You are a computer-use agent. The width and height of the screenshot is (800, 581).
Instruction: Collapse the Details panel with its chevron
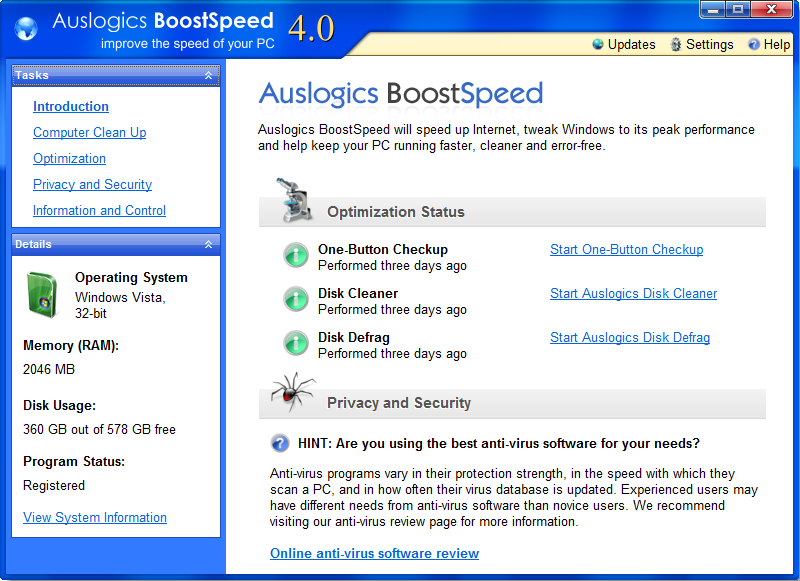pos(208,244)
